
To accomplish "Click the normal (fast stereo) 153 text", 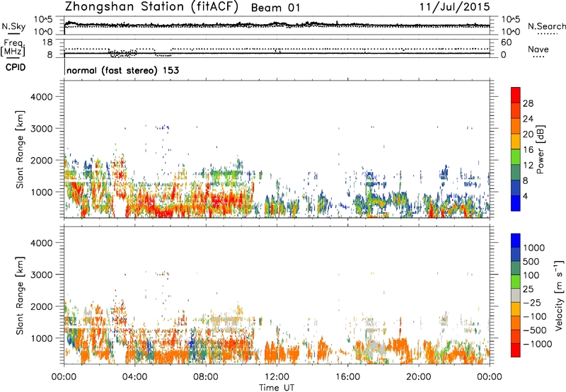I will (122, 70).
